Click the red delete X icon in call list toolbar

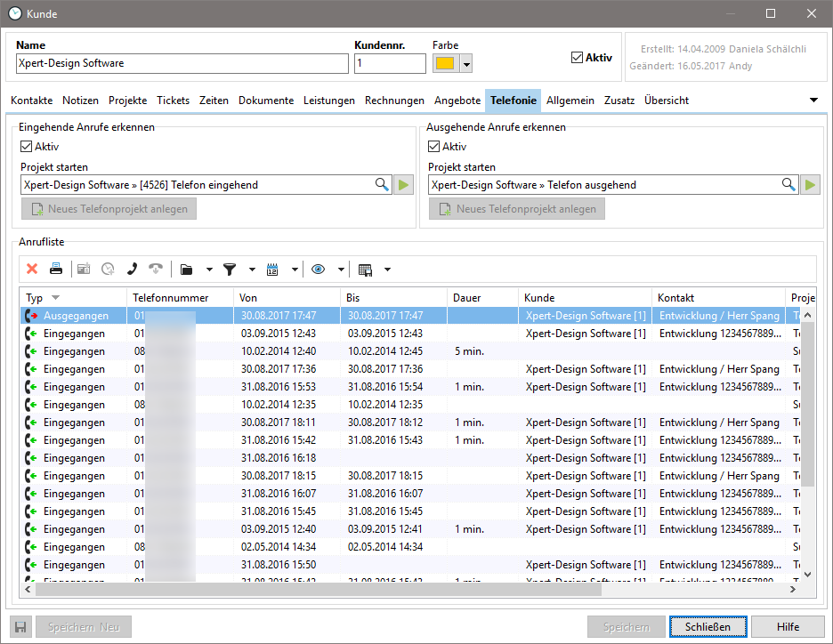(x=32, y=269)
